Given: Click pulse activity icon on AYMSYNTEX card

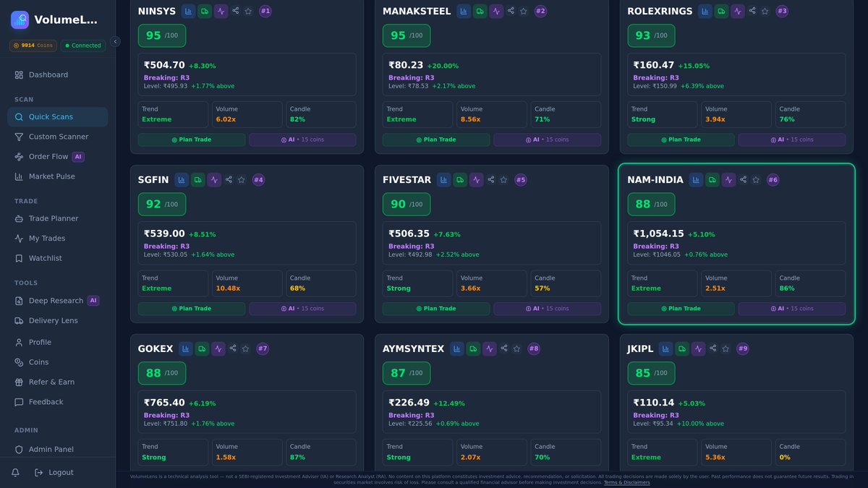Looking at the screenshot, I should coord(490,348).
